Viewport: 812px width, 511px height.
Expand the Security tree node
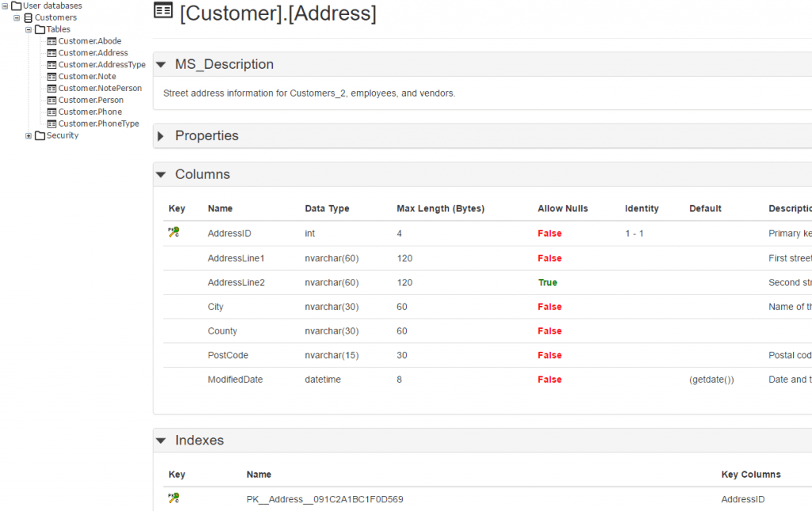29,135
